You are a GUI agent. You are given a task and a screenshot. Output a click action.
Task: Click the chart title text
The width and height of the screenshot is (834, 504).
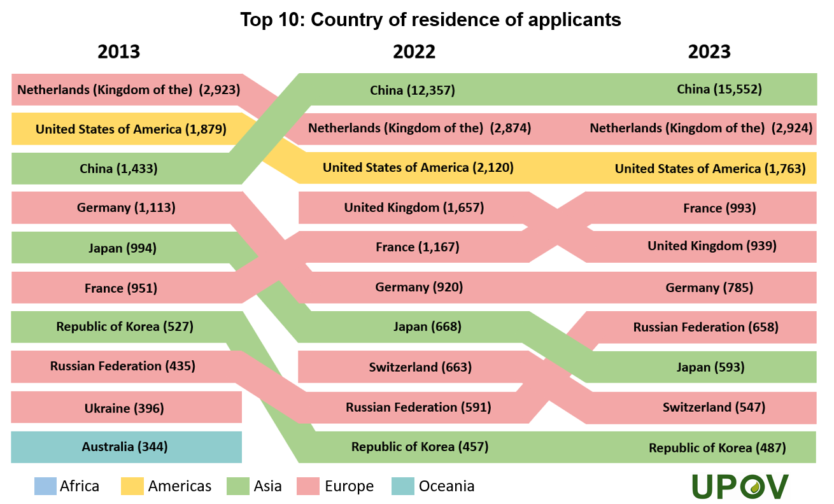pyautogui.click(x=430, y=20)
